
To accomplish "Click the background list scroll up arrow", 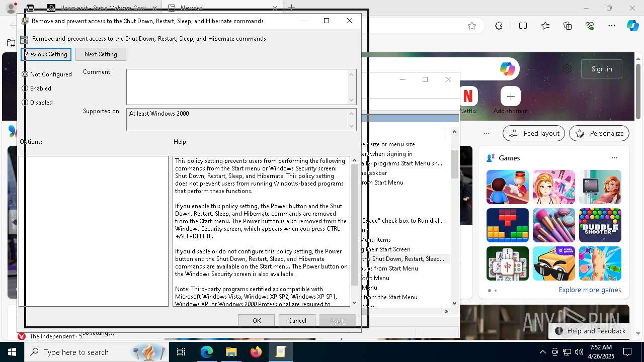I will [x=454, y=132].
